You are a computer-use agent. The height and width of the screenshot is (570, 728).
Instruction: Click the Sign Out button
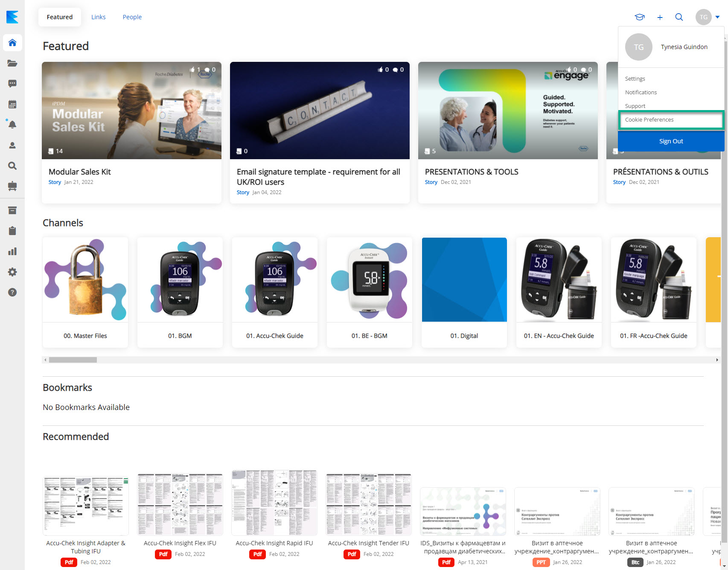tap(671, 141)
